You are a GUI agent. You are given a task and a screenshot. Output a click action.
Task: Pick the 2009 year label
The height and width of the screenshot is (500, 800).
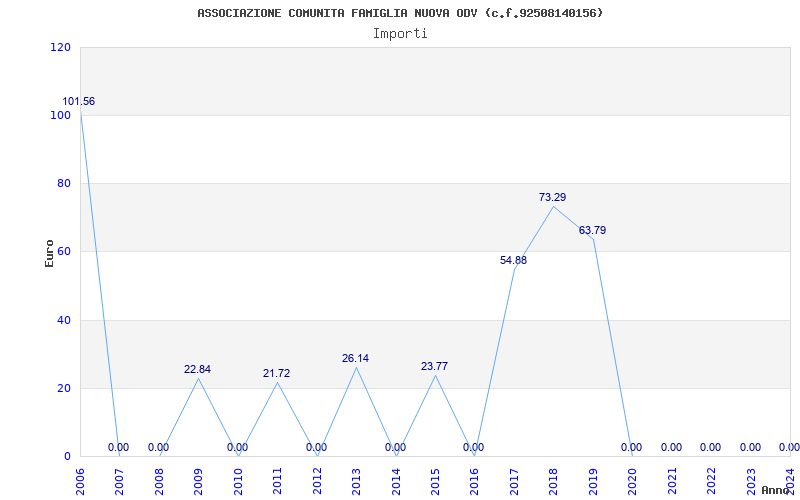(x=198, y=482)
